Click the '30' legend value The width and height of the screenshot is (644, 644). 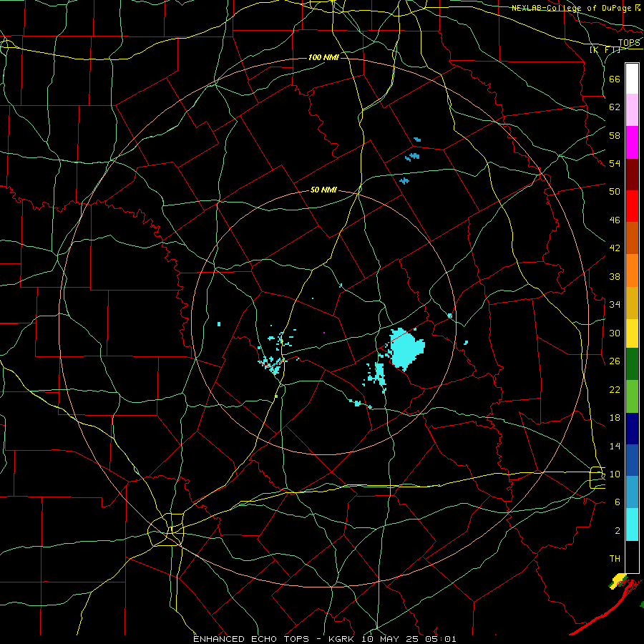click(x=615, y=333)
